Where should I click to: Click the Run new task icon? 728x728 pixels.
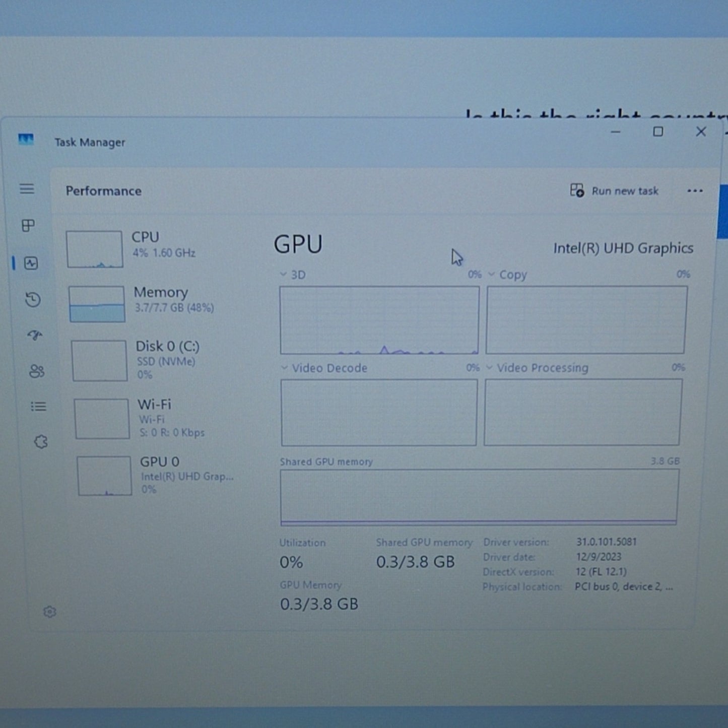click(577, 190)
